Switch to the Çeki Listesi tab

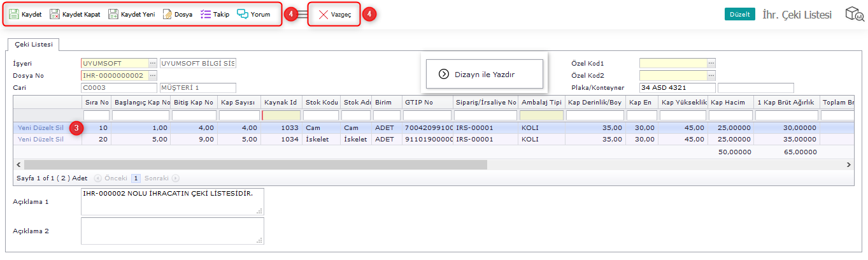click(x=34, y=45)
